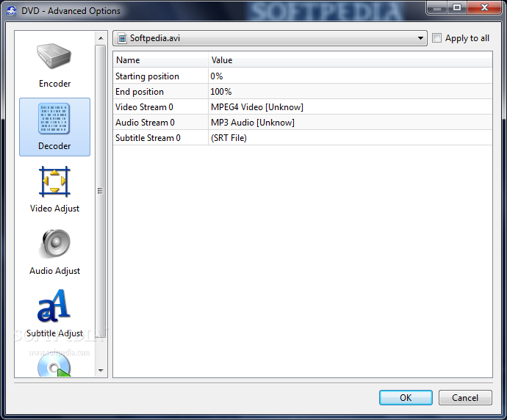Expand the Softpedia.avi file dropdown
This screenshot has height=420, width=507.
point(420,38)
